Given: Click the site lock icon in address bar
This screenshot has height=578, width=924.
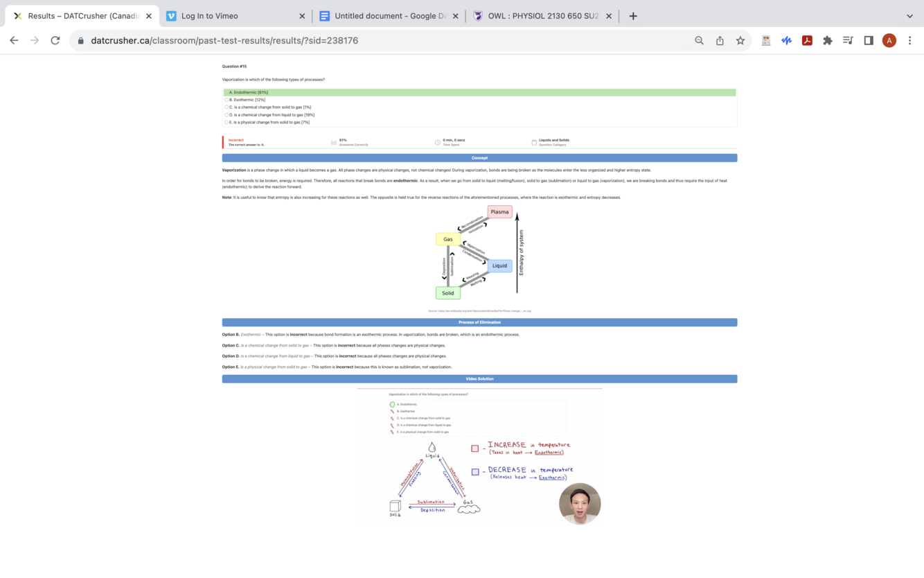Looking at the screenshot, I should (x=81, y=40).
